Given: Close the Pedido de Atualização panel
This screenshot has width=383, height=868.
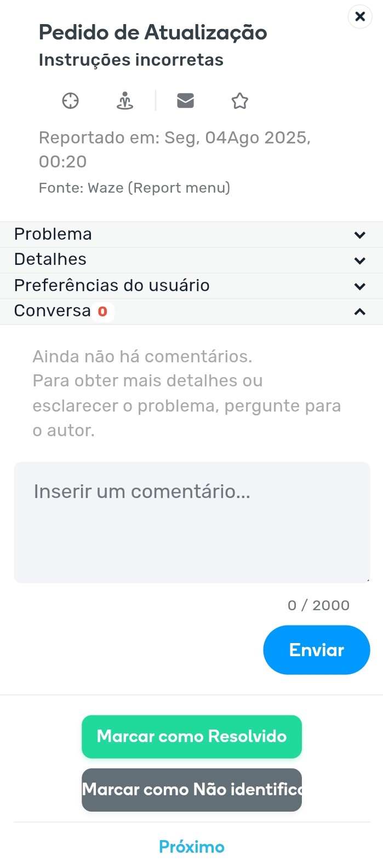Looking at the screenshot, I should point(360,16).
